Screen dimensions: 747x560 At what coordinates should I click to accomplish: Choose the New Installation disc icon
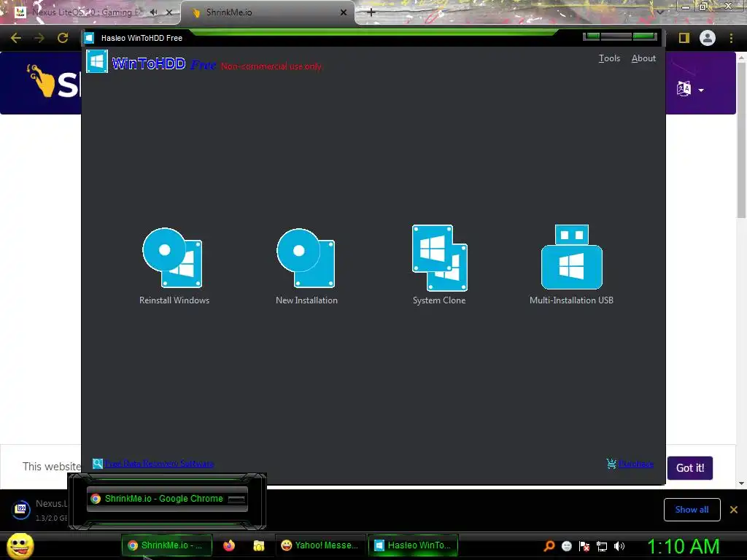click(306, 257)
